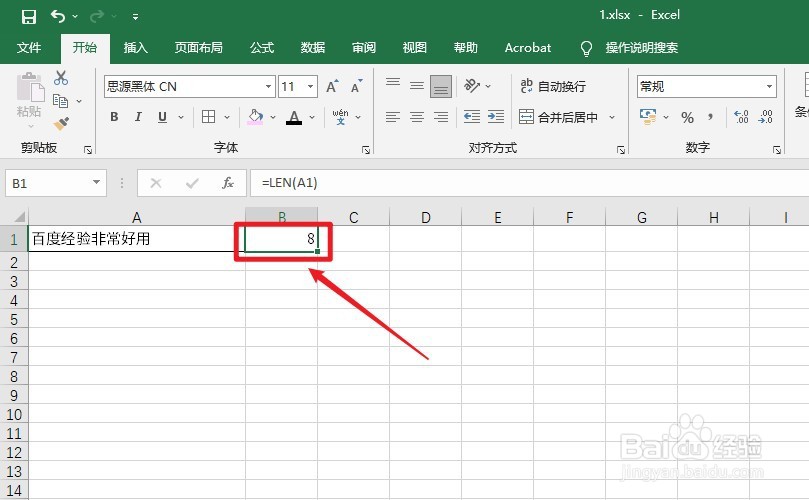Image resolution: width=809 pixels, height=500 pixels.
Task: Switch to the 公式 tab
Action: (x=262, y=48)
